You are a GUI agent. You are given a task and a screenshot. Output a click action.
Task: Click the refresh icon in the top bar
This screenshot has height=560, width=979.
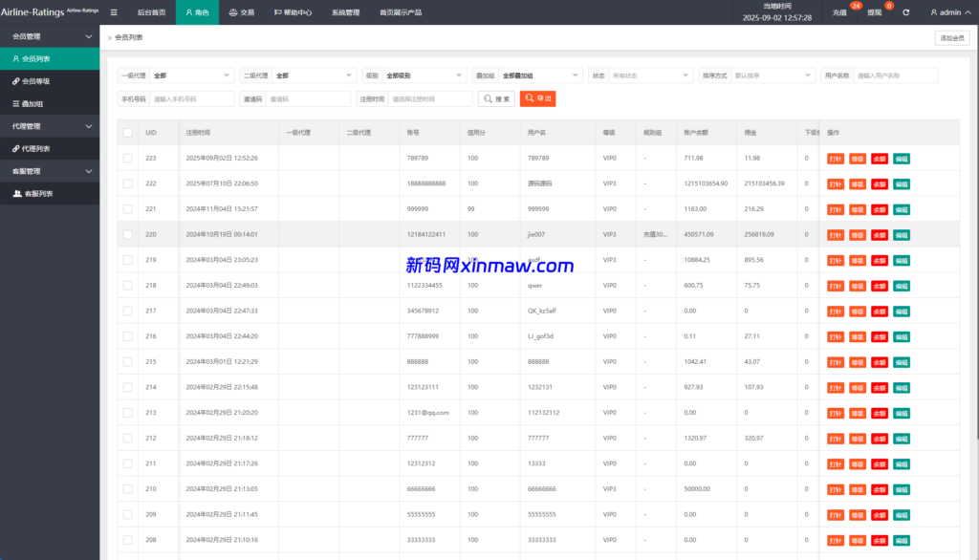(x=905, y=12)
